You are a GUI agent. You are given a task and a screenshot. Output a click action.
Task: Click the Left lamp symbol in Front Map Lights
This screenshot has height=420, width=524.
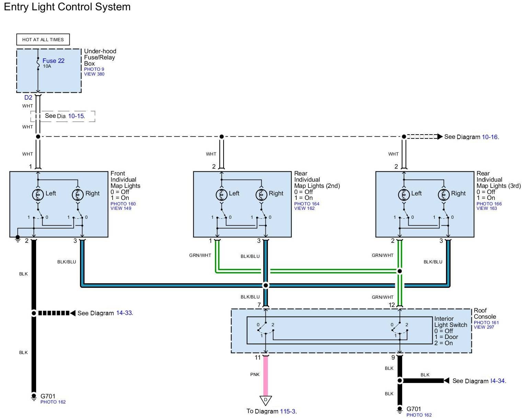(37, 195)
